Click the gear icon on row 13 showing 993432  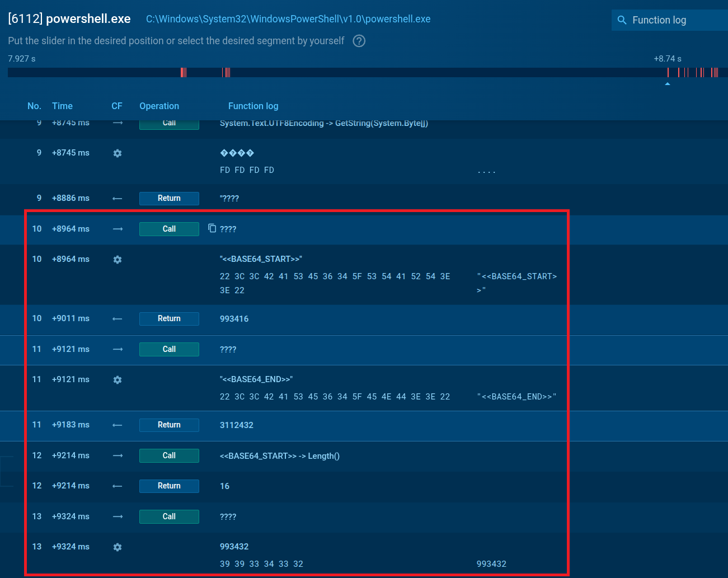point(118,547)
